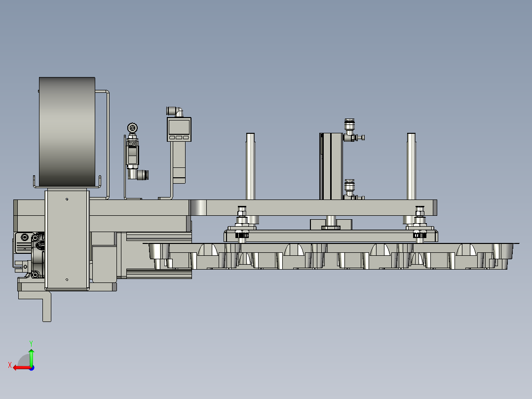Select the central pneumatic cylinder body
This screenshot has width=532, height=399.
click(332, 166)
